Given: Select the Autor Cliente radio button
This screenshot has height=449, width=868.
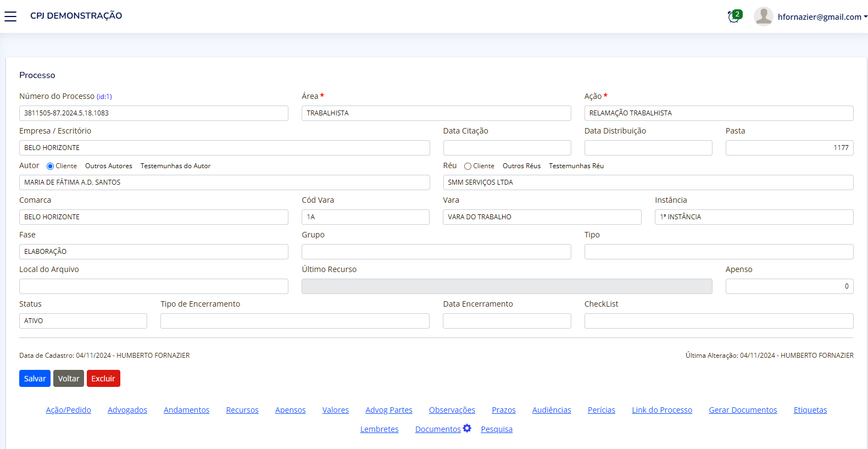Looking at the screenshot, I should [x=50, y=166].
